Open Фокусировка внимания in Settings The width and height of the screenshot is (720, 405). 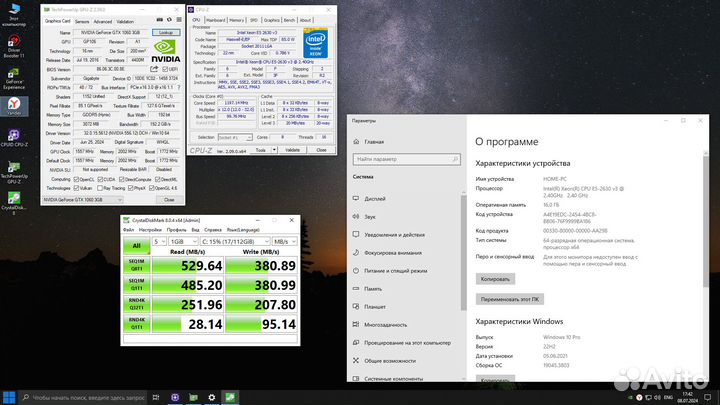[x=393, y=253]
